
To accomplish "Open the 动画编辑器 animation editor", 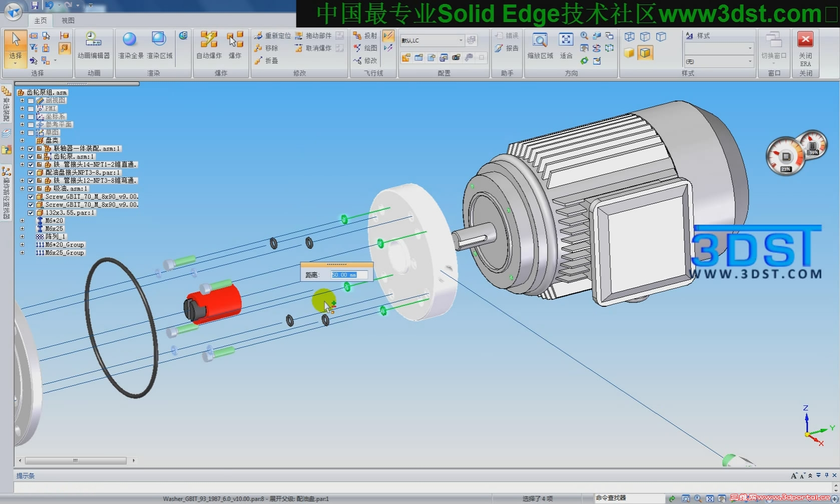I will (x=94, y=45).
